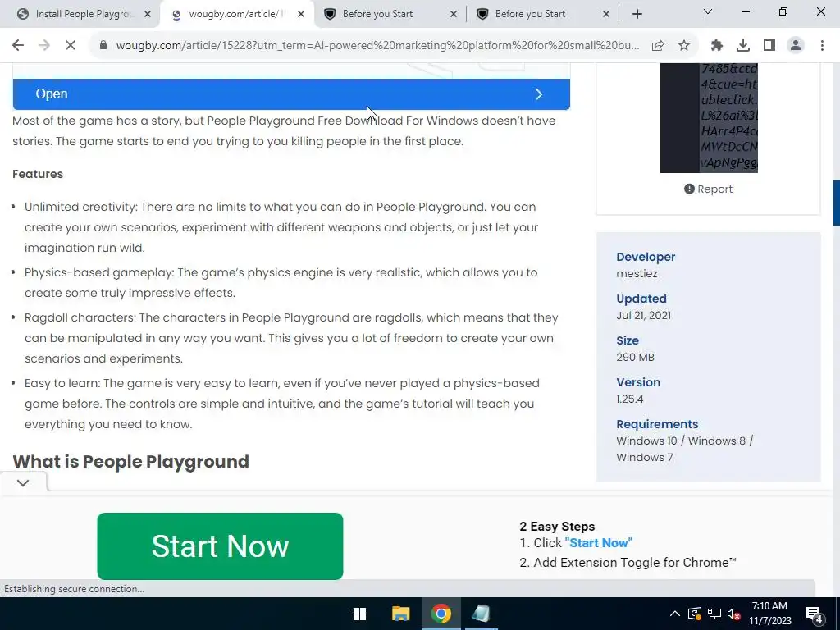This screenshot has height=630, width=840.
Task: Close the second Before you Start tab
Action: (606, 15)
